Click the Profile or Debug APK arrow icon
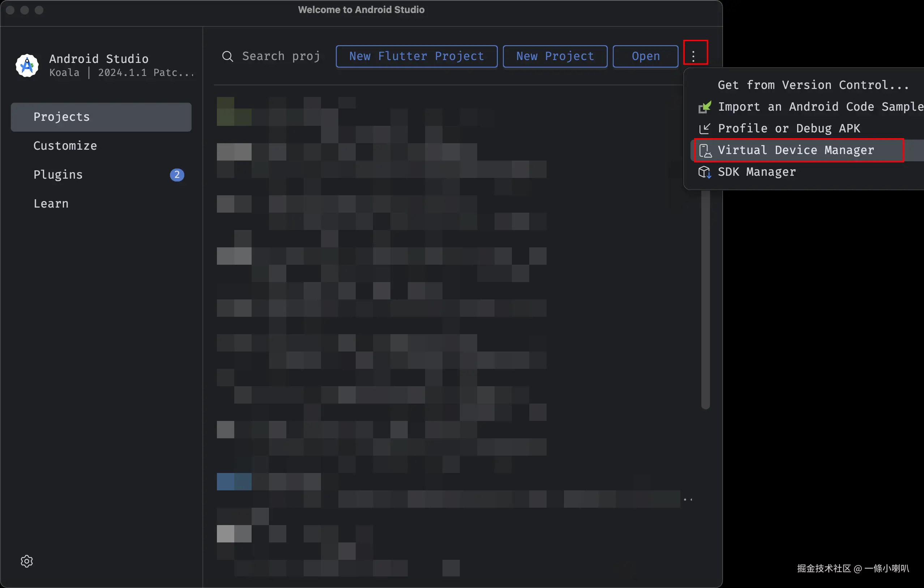The width and height of the screenshot is (924, 588). click(705, 129)
